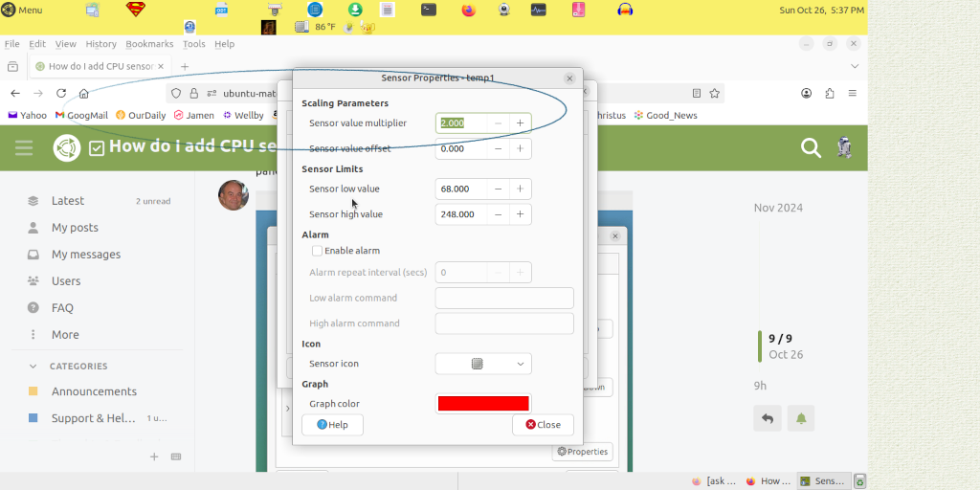Viewport: 980px width, 490px height.
Task: Open the forum hamburger menu
Action: pos(24,147)
